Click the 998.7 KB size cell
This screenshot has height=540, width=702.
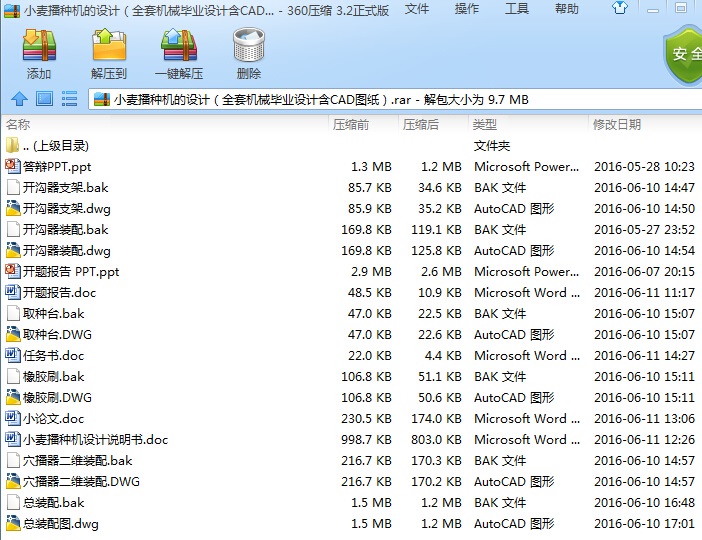[366, 439]
